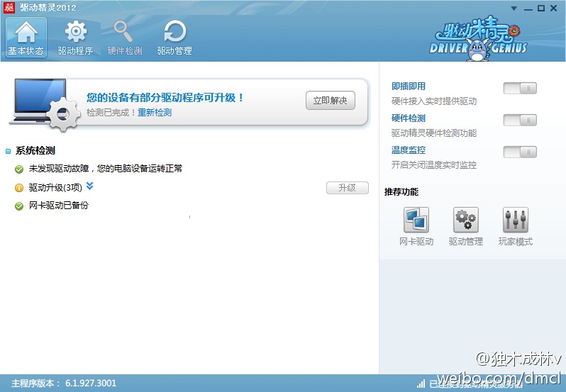
Task: Toggle the 即插即用 switch
Action: coord(520,88)
